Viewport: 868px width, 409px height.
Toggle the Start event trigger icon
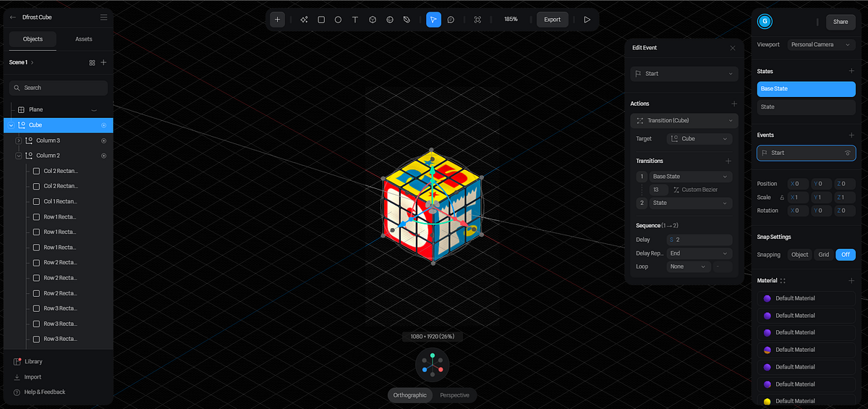(x=848, y=153)
